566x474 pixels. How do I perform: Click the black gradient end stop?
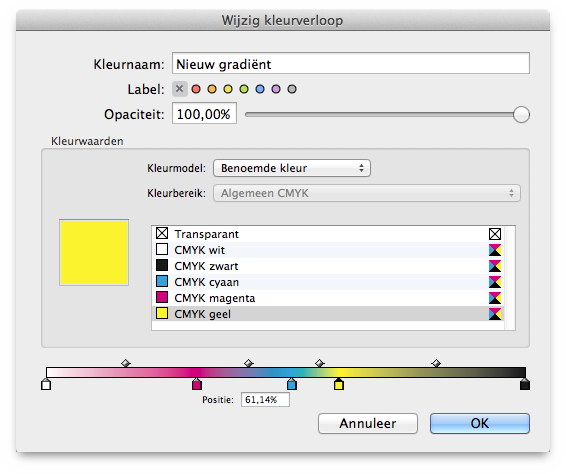click(x=525, y=384)
